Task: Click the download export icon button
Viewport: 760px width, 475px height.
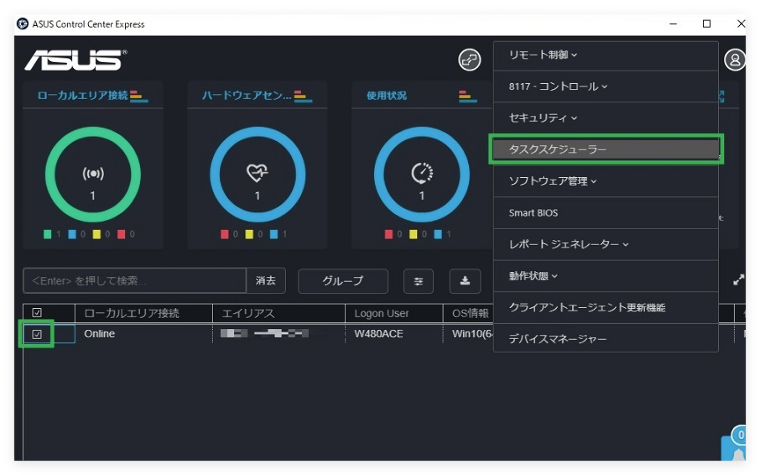Action: [x=465, y=281]
